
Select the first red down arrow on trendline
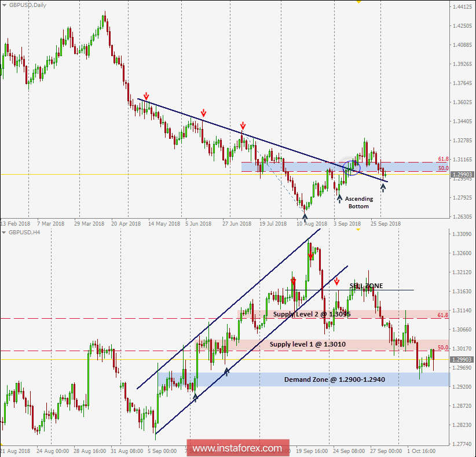[147, 97]
